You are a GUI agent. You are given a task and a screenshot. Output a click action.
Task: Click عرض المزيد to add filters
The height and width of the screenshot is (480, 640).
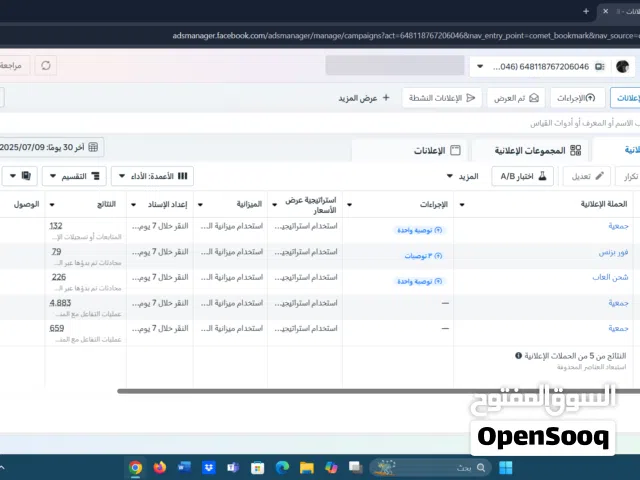point(364,98)
